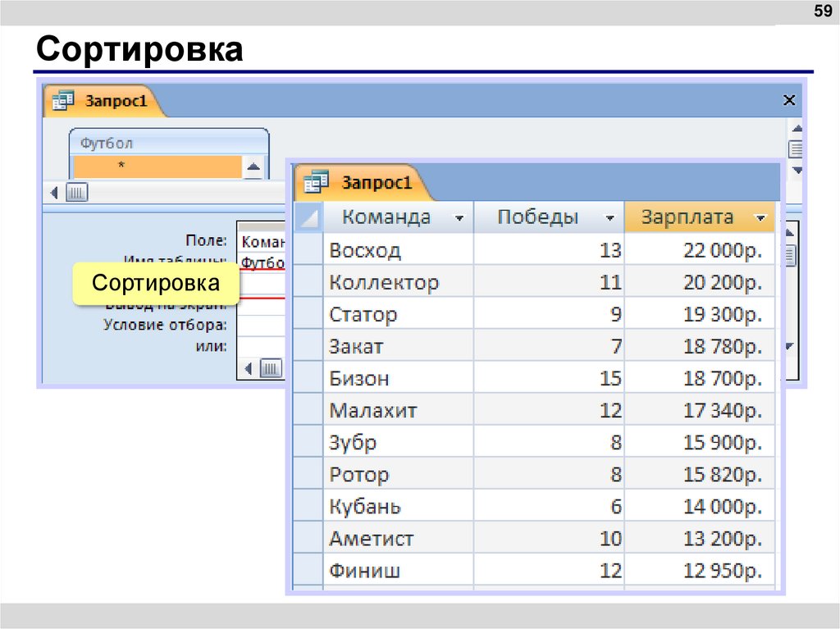
Task: Open the Победы column filter dropdown
Action: (609, 217)
